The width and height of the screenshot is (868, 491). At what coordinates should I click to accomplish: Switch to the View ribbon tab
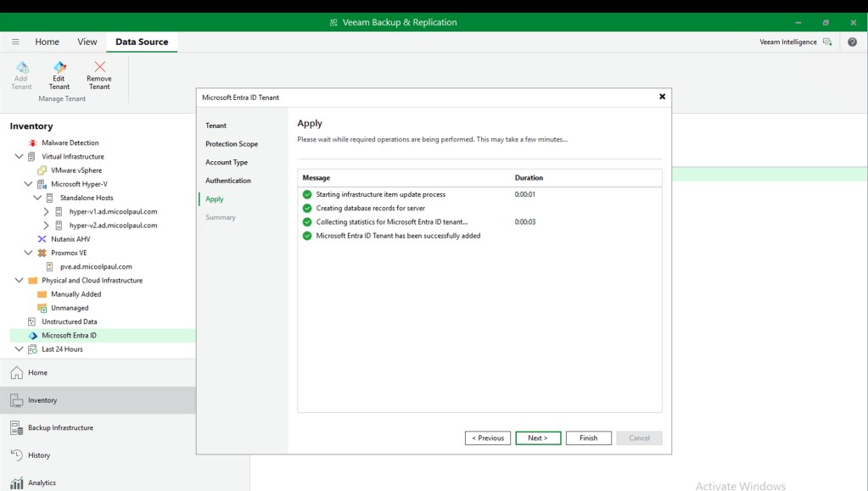(x=87, y=42)
